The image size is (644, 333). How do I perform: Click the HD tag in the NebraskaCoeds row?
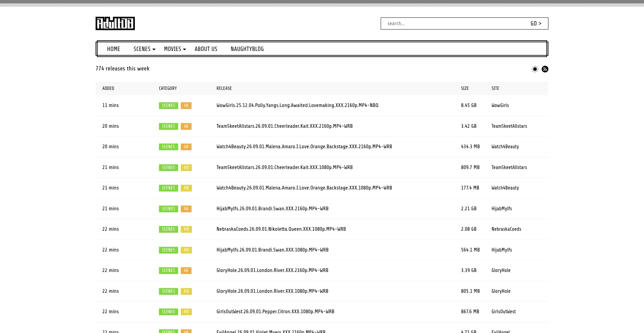click(x=186, y=229)
